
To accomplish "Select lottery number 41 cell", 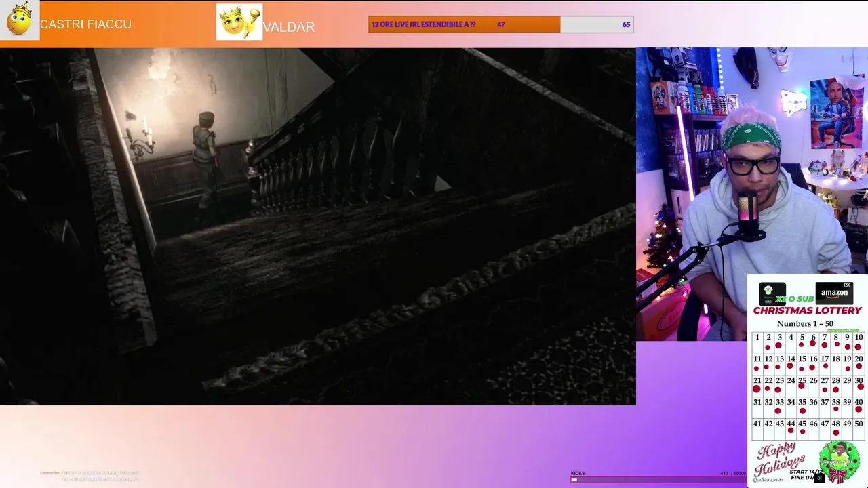I will click(x=757, y=428).
